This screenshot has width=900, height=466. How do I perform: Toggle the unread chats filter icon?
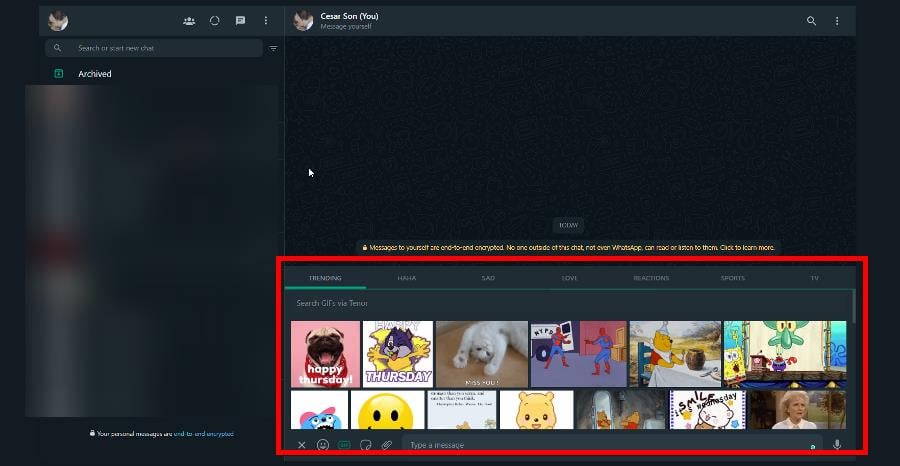click(273, 49)
